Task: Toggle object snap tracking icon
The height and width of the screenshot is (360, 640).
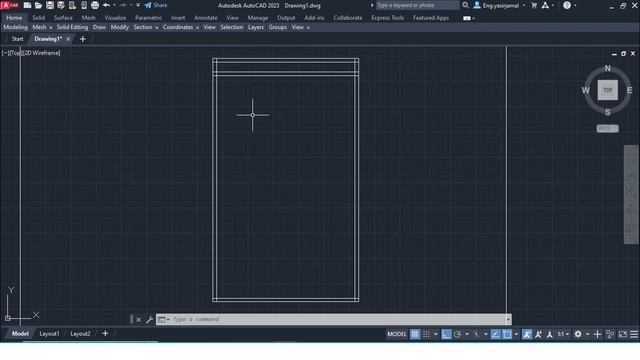Action: [496, 334]
